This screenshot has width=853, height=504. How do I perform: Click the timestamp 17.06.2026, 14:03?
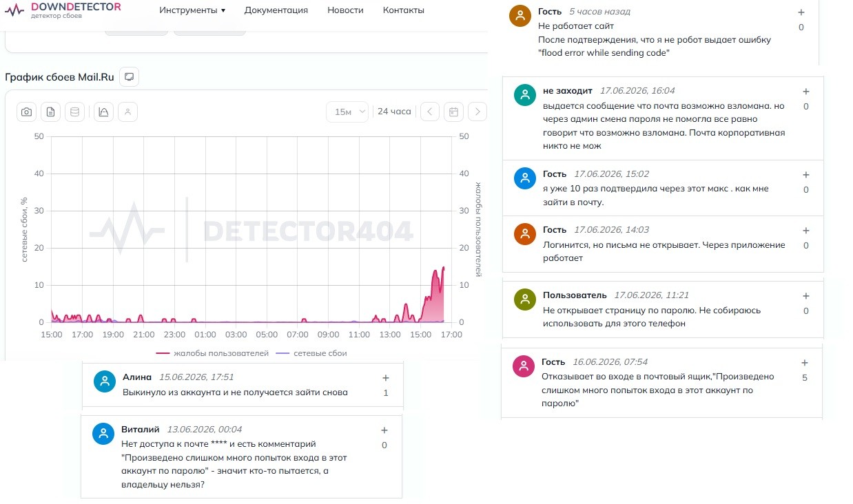[612, 230]
